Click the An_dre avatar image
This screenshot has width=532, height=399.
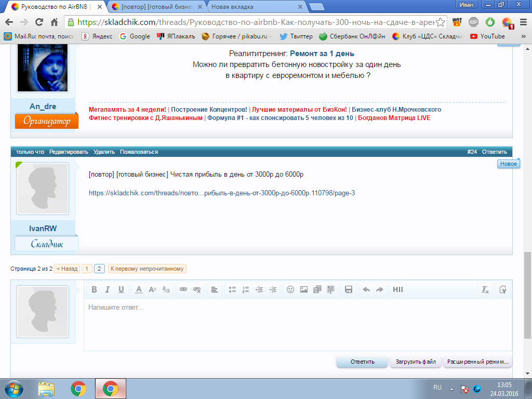pos(43,67)
